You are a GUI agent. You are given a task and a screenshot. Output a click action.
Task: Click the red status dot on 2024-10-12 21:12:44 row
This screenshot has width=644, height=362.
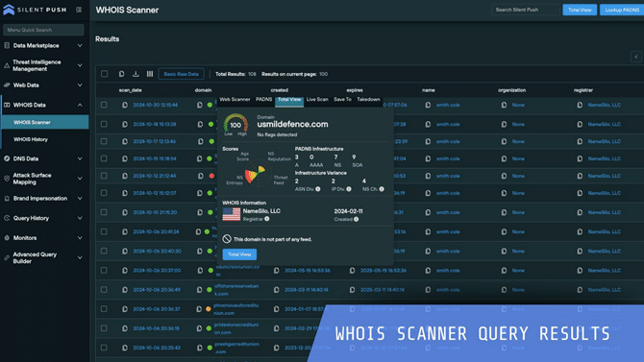point(211,176)
